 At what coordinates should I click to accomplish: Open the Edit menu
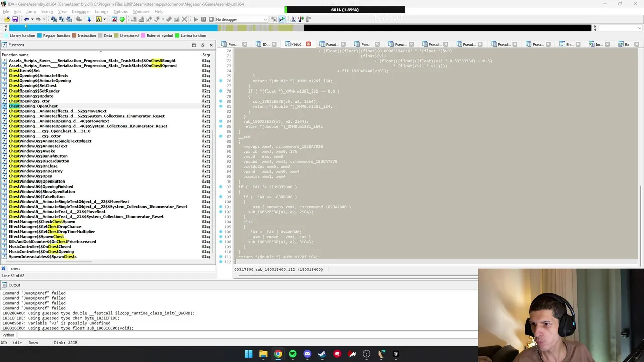(17, 11)
